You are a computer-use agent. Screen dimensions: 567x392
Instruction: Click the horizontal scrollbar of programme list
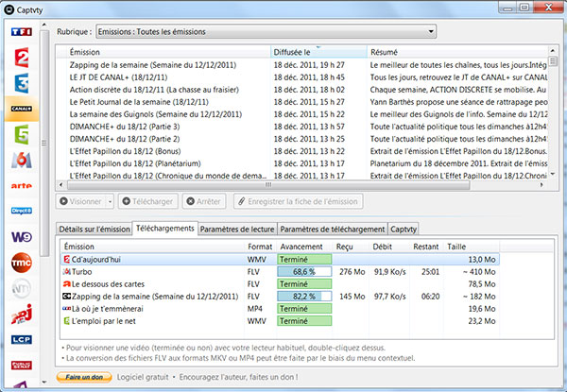268,185
